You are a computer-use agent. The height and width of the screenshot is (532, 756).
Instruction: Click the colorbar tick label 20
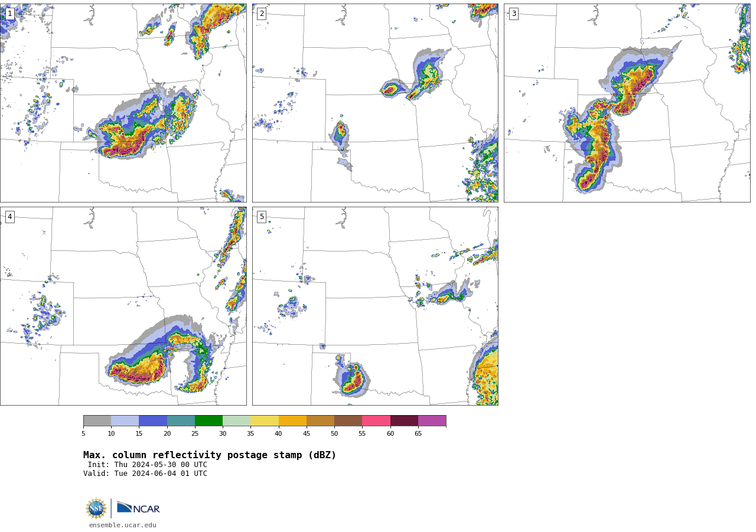[x=167, y=434]
